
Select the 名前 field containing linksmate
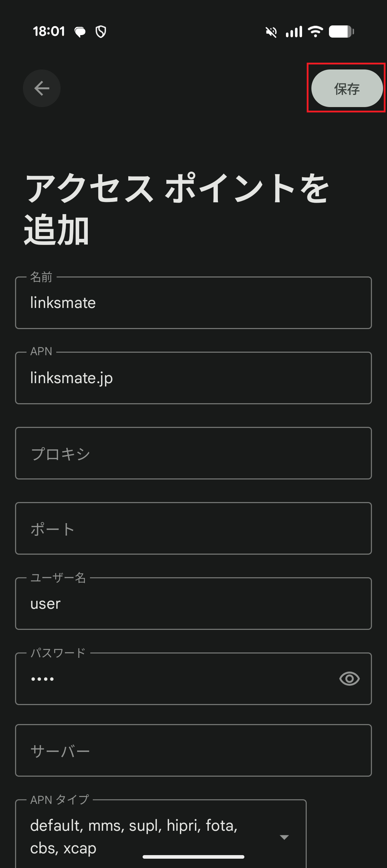coord(193,303)
